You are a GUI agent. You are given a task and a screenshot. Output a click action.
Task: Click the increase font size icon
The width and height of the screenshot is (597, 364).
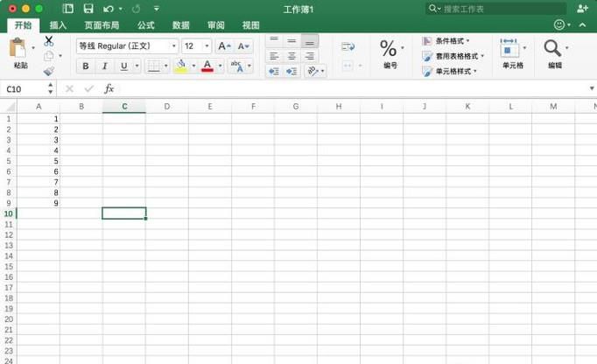[x=224, y=45]
